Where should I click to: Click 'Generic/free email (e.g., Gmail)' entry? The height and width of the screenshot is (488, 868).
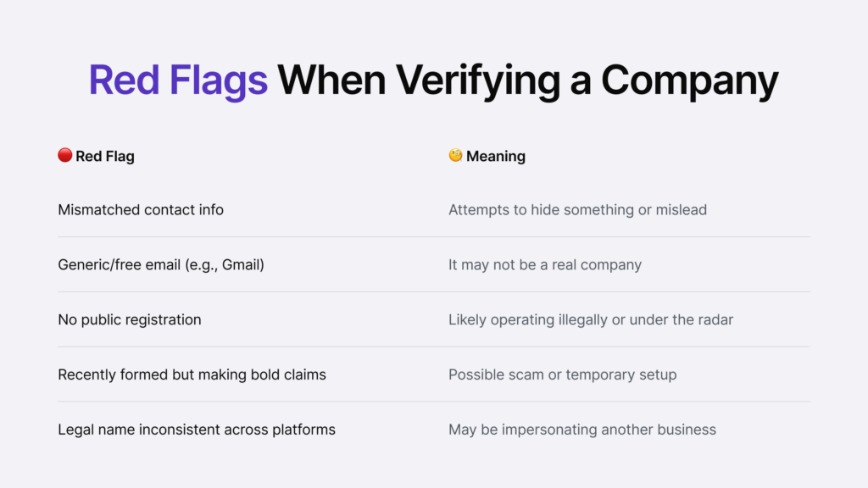161,264
